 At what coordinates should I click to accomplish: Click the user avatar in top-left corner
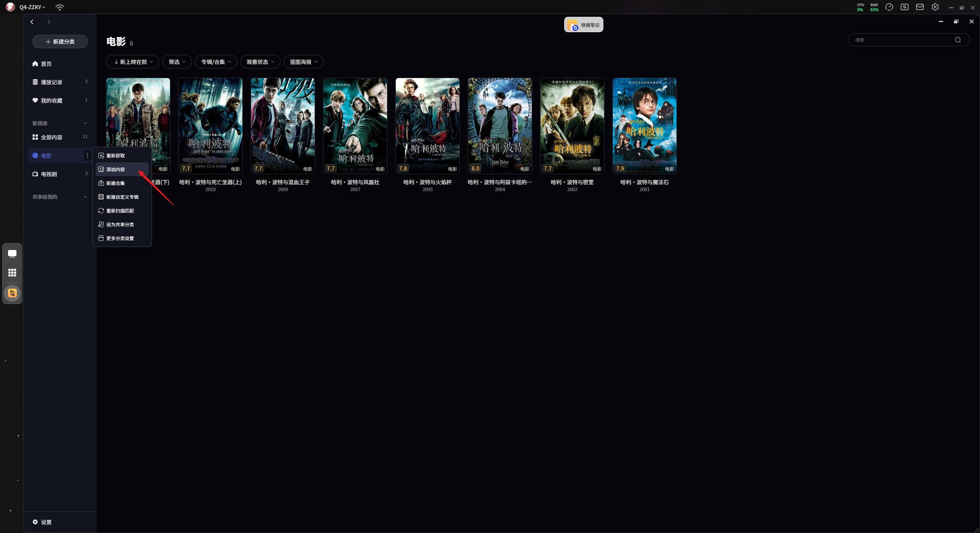10,7
